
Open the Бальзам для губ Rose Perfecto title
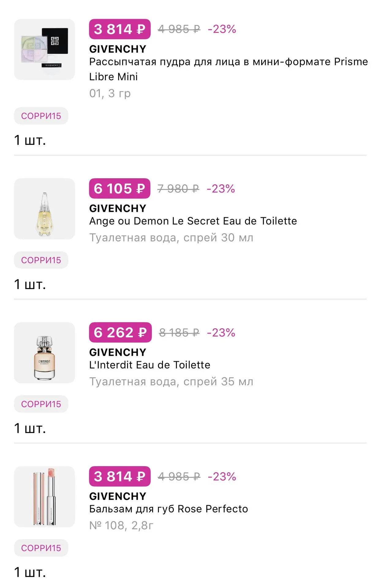point(168,509)
